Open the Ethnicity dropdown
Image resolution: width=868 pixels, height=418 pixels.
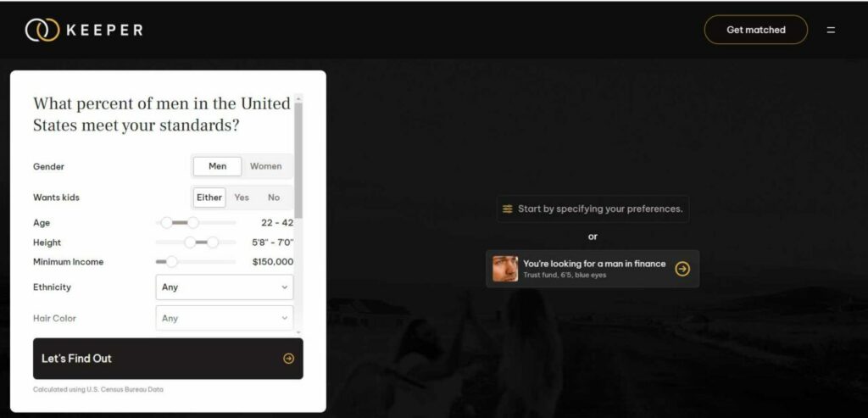(x=224, y=287)
